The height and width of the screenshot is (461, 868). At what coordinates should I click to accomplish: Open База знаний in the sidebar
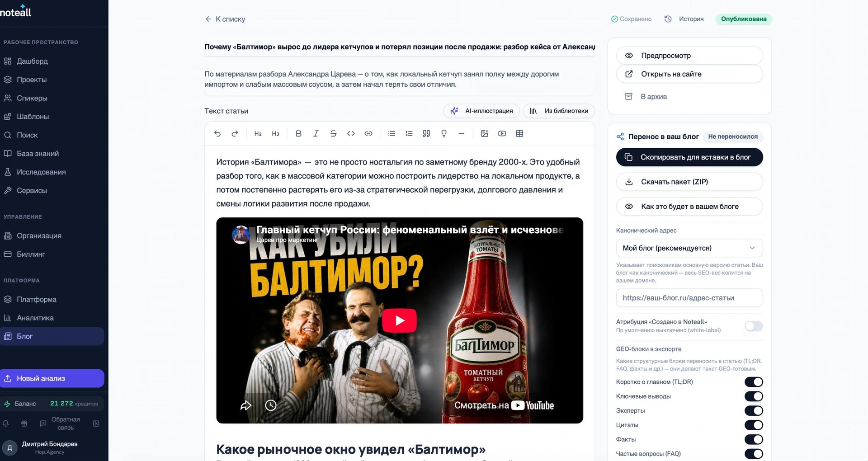pos(52,154)
